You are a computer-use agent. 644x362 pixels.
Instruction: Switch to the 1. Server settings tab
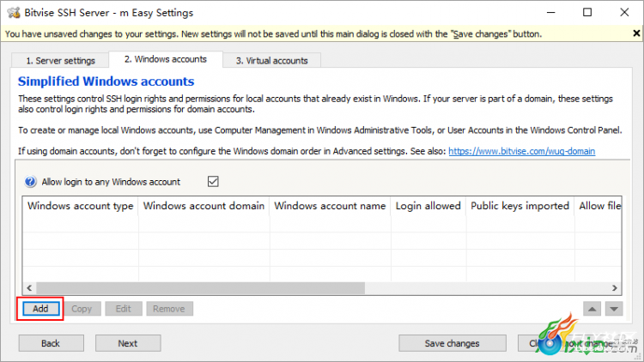60,61
